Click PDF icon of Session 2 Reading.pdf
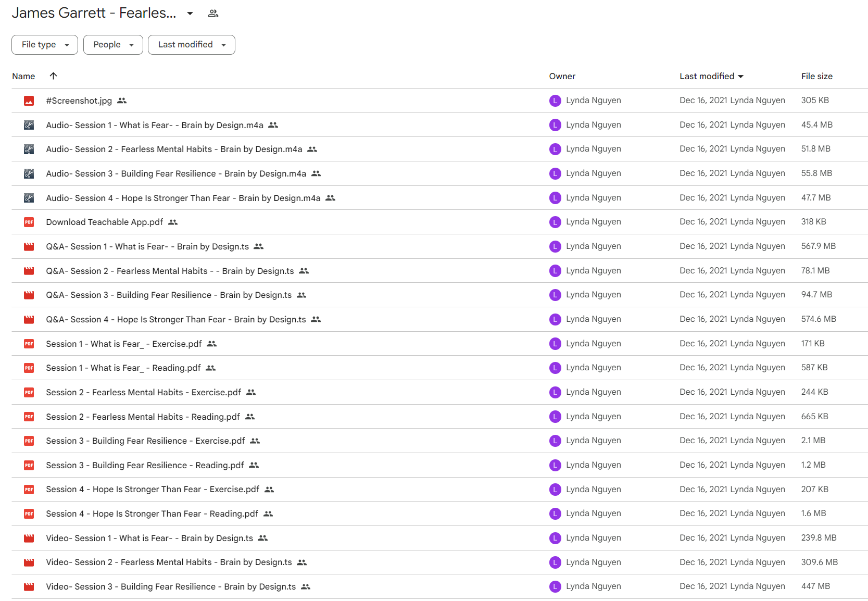 pyautogui.click(x=29, y=417)
